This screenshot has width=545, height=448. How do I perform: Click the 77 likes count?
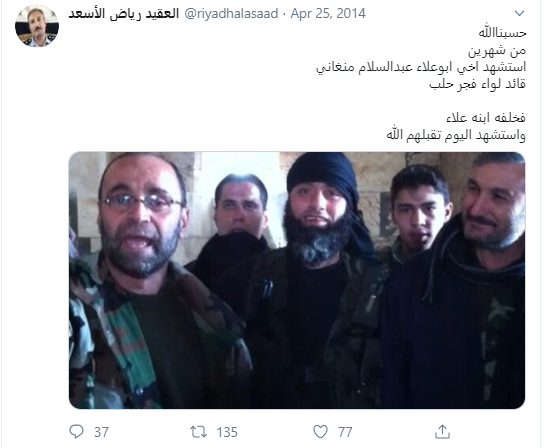pyautogui.click(x=345, y=432)
